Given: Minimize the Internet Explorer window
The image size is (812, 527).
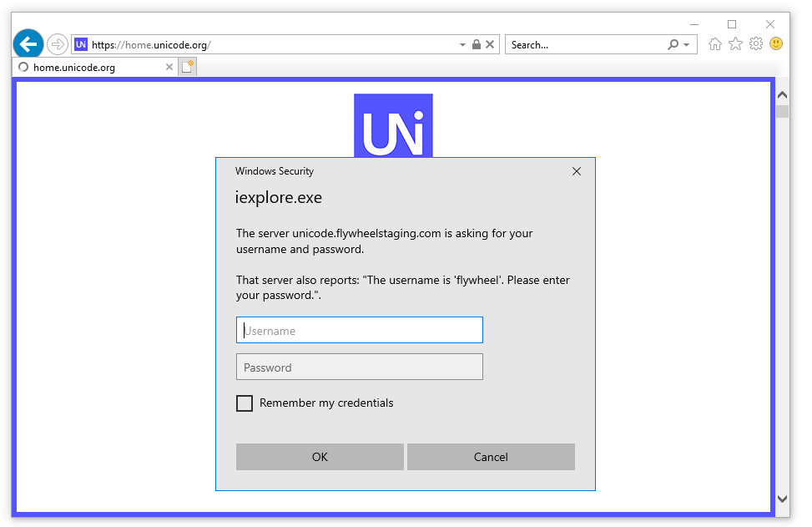Looking at the screenshot, I should [x=694, y=24].
